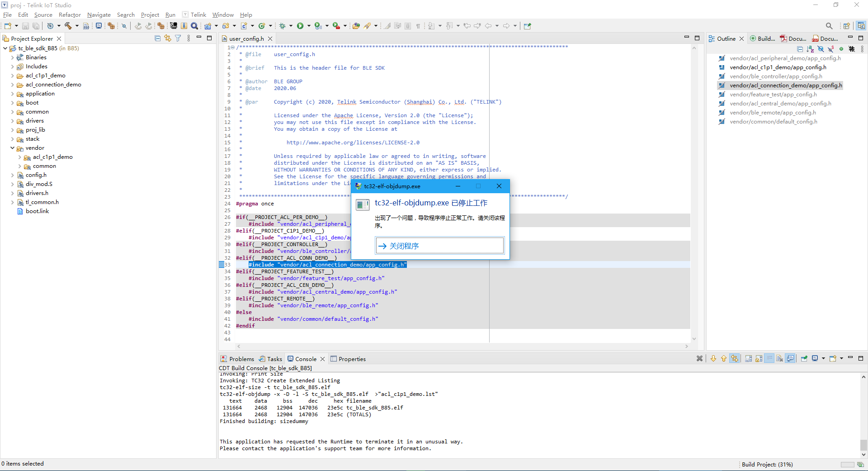
Task: Toggle Hide Fields in Outline toolbar
Action: pos(821,49)
